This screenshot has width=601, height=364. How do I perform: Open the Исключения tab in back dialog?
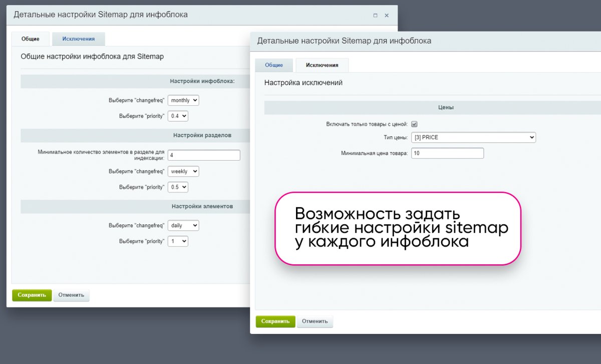pos(79,39)
